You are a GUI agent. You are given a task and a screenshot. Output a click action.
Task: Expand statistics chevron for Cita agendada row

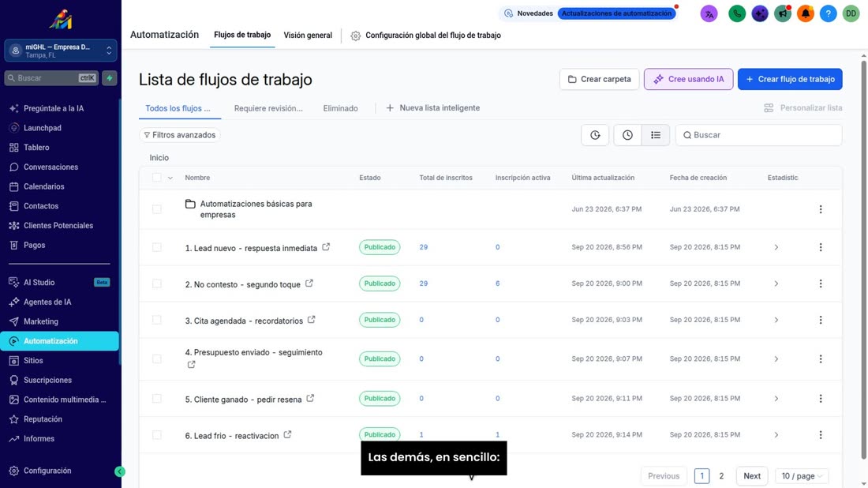(x=776, y=320)
